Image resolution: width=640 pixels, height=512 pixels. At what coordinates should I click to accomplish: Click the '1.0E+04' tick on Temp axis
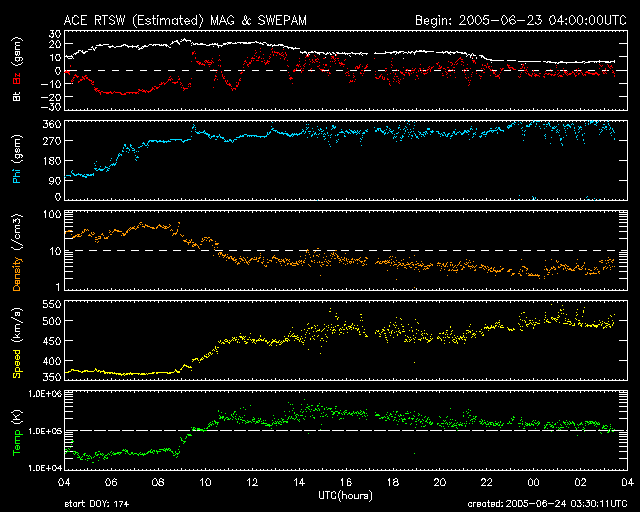[44, 468]
